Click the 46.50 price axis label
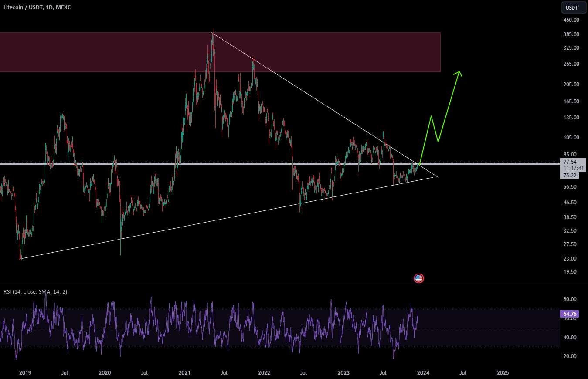 (570, 203)
